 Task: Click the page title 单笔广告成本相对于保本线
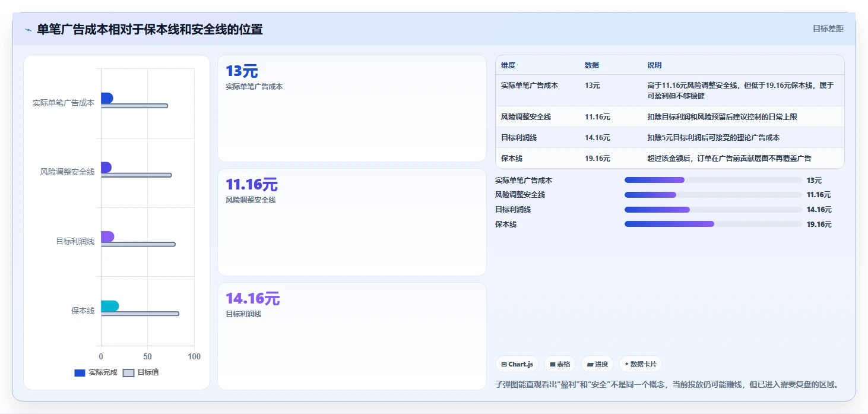click(150, 29)
